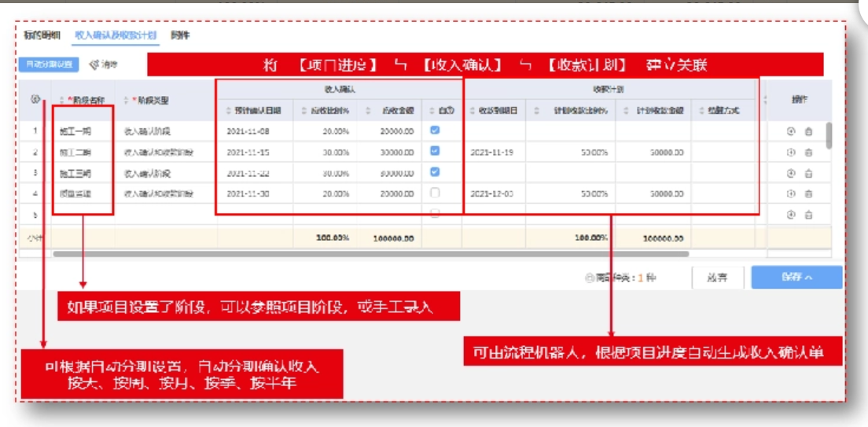This screenshot has width=868, height=427.
Task: Click the 放弃 discard button
Action: [x=717, y=277]
